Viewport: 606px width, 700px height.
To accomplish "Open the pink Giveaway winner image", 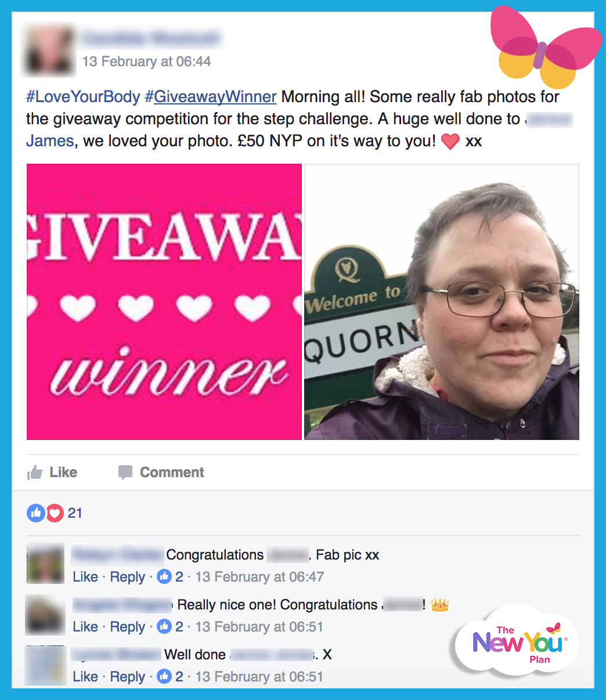I will pyautogui.click(x=164, y=302).
